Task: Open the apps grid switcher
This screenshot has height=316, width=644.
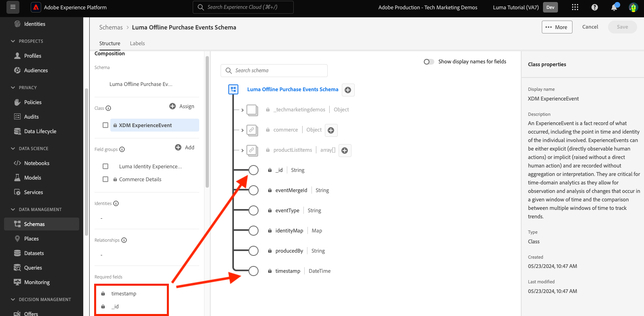Action: 575,7
